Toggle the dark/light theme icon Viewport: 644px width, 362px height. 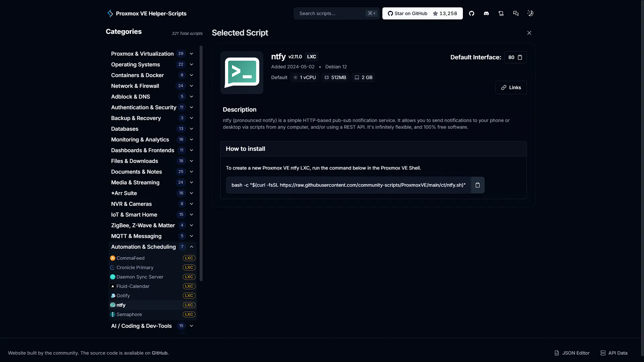click(x=530, y=13)
